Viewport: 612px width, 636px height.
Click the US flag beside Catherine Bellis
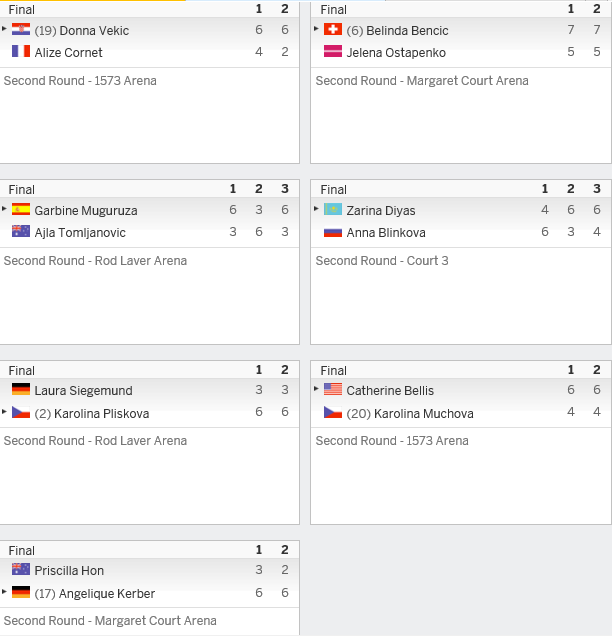click(x=333, y=389)
